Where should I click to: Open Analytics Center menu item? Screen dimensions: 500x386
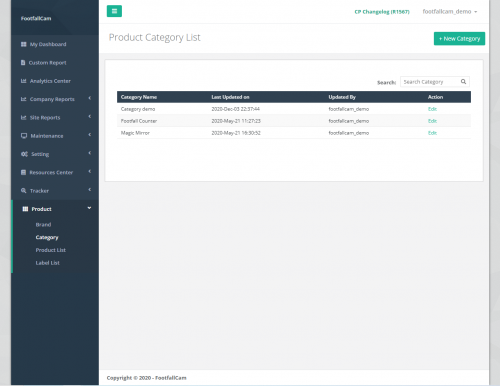pyautogui.click(x=50, y=81)
